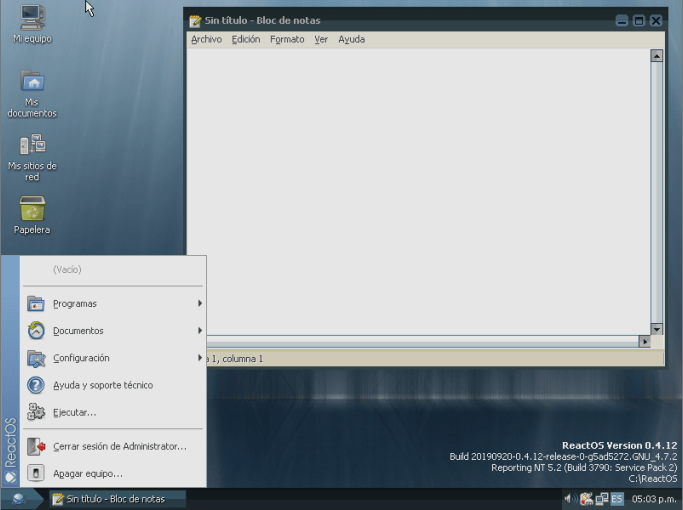
Task: Click the status bar showing columna 1
Action: pos(436,358)
